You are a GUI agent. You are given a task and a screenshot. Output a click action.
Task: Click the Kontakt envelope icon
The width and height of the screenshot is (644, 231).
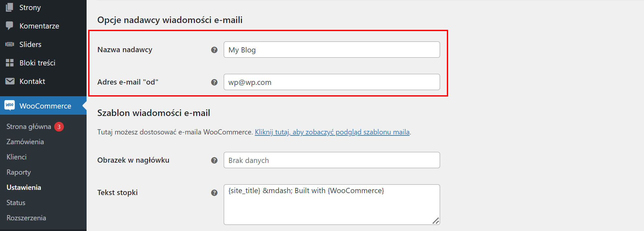(10, 81)
